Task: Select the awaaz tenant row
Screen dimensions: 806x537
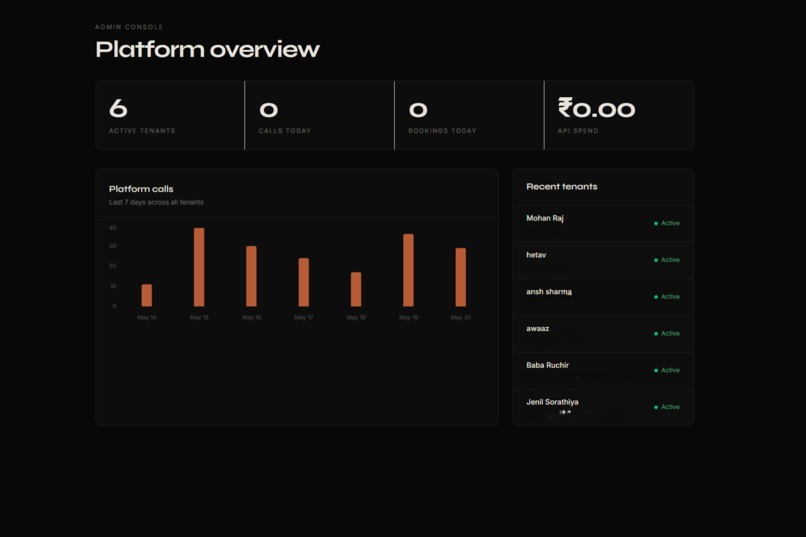Action: pyautogui.click(x=603, y=334)
